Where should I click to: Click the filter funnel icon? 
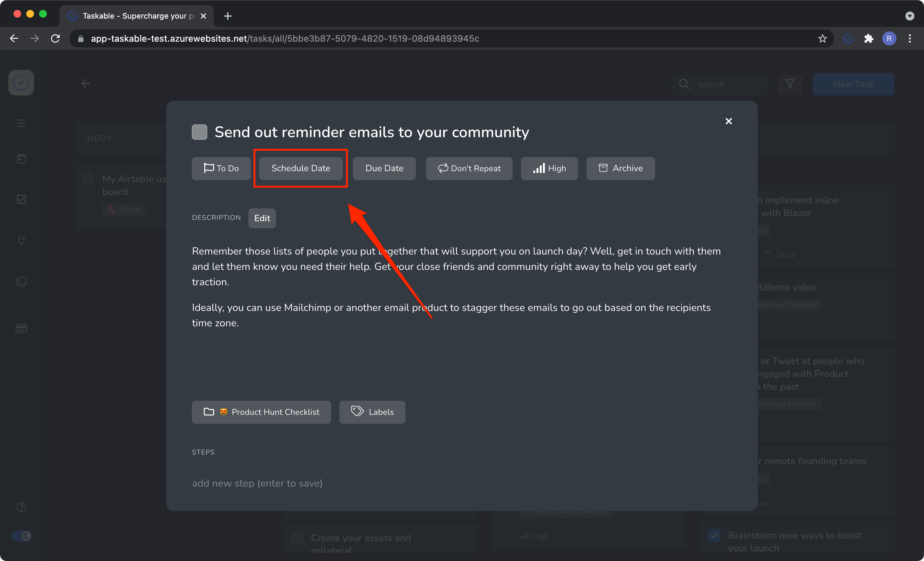point(790,84)
